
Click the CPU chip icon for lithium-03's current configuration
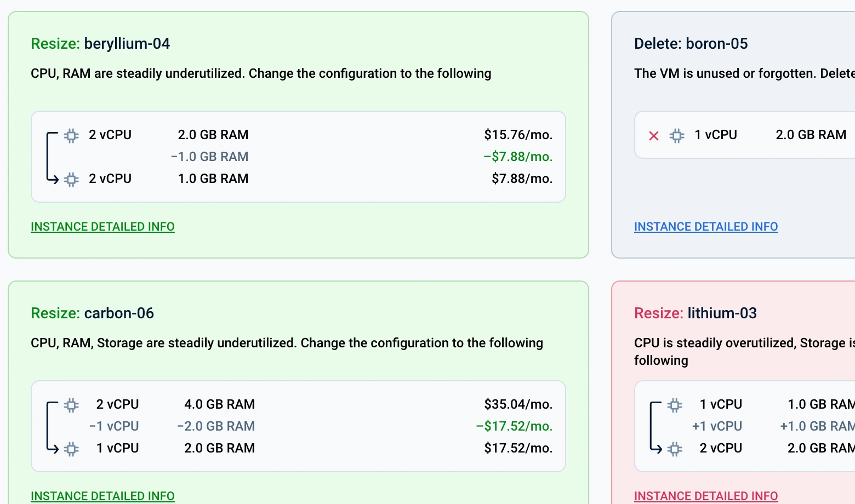tap(675, 405)
